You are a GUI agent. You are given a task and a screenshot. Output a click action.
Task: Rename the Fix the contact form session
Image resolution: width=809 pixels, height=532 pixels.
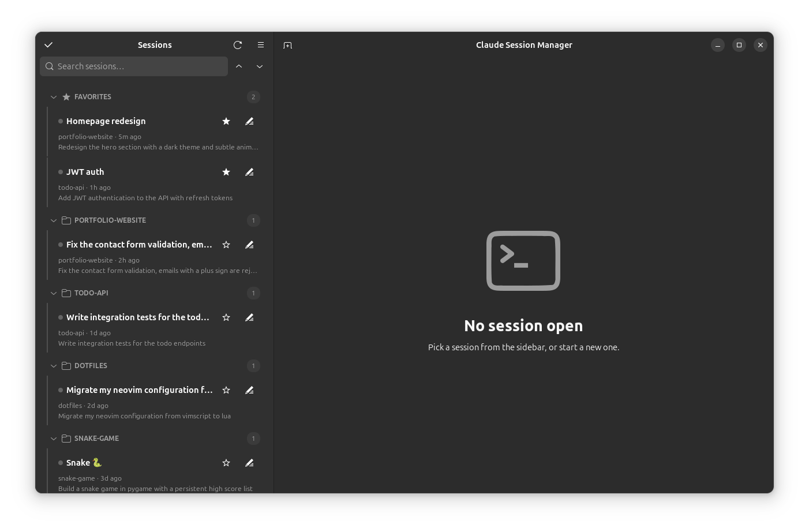coord(249,245)
